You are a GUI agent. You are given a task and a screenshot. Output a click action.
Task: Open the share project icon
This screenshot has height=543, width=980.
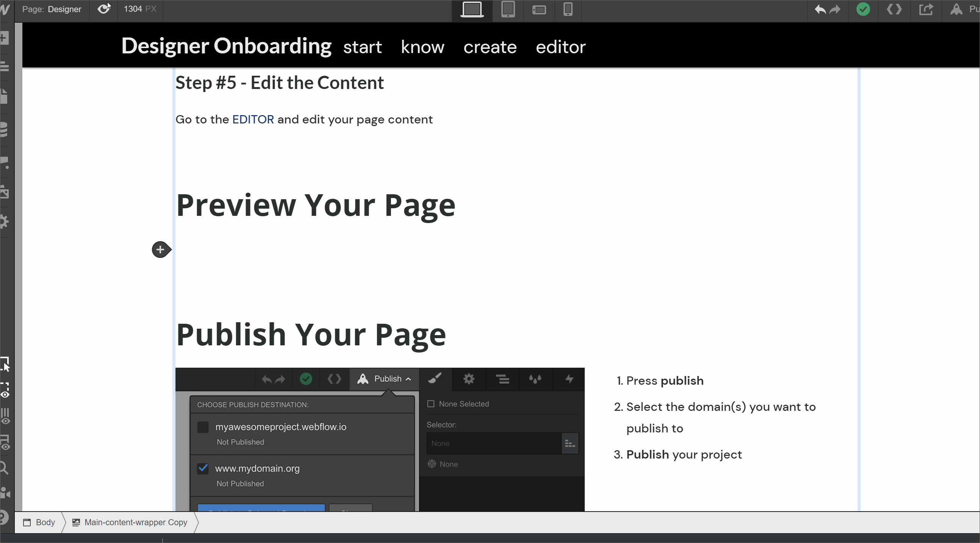point(926,9)
